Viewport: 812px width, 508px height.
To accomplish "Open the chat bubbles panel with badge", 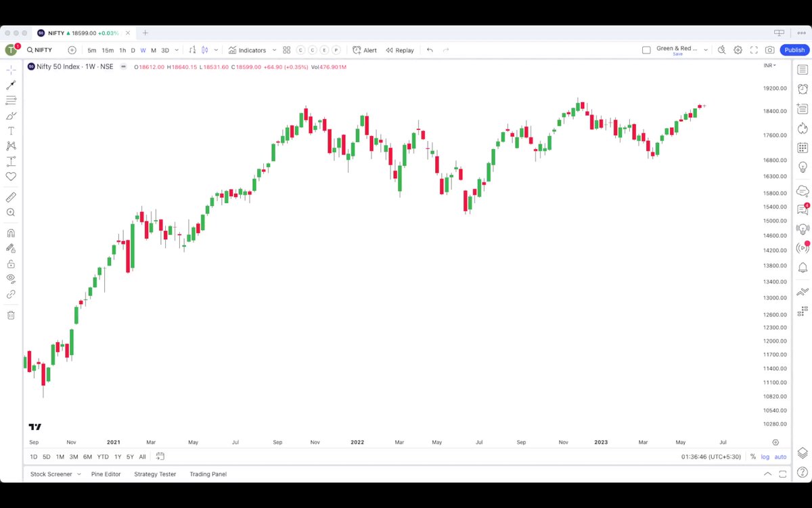I will [803, 209].
